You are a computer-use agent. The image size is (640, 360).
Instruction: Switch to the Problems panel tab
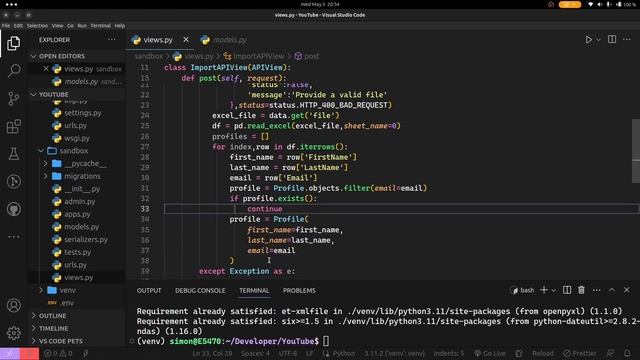(x=299, y=290)
